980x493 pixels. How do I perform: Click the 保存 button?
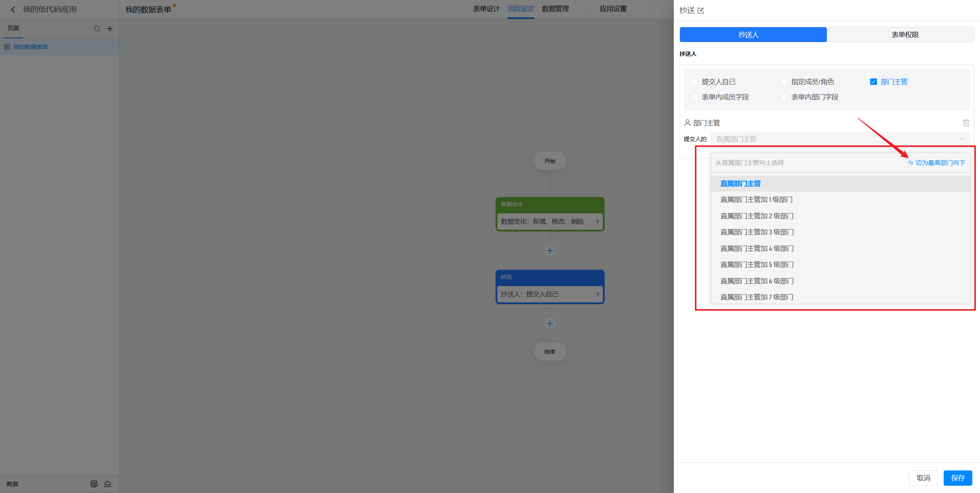[x=957, y=478]
